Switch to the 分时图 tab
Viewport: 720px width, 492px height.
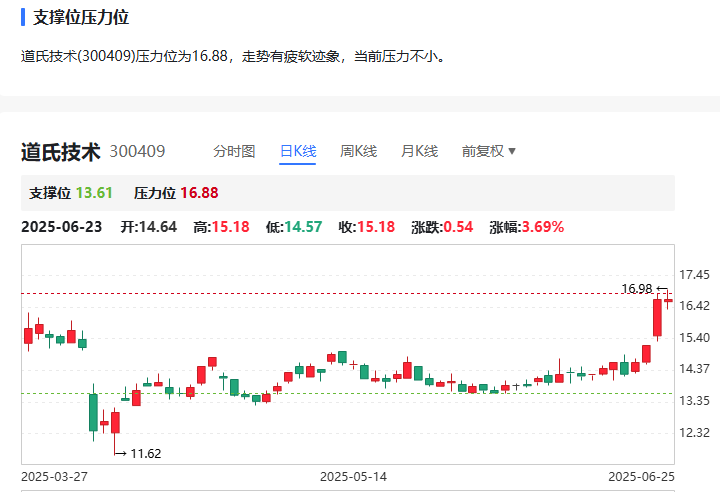click(234, 151)
